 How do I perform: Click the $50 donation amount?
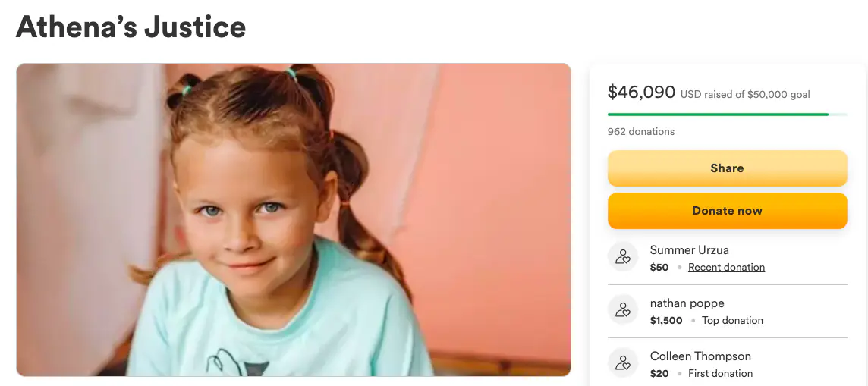[659, 268]
